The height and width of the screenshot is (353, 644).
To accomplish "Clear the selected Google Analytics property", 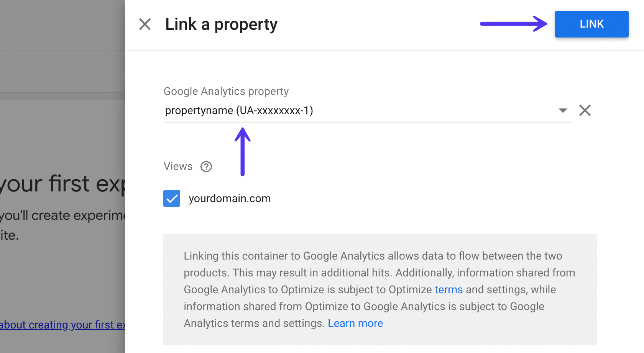I will pyautogui.click(x=585, y=110).
